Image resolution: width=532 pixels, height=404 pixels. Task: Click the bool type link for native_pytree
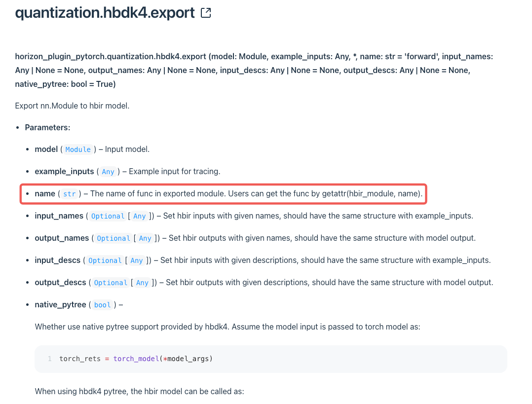(x=102, y=305)
